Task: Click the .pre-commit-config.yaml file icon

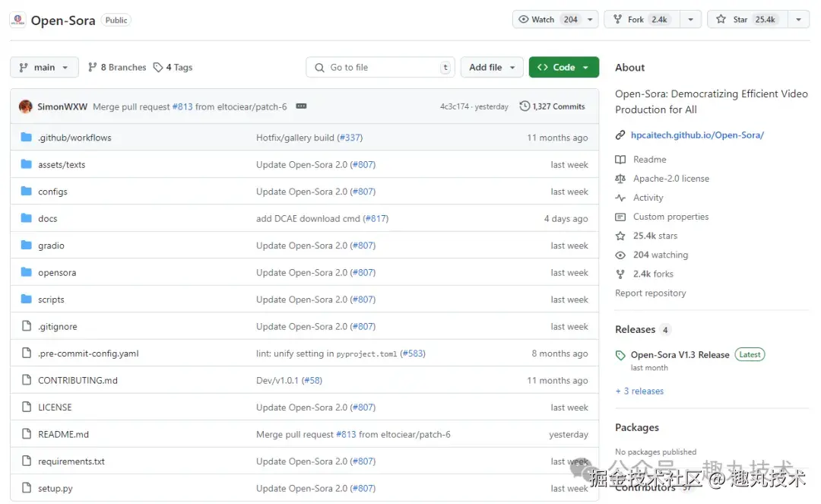Action: coord(26,353)
